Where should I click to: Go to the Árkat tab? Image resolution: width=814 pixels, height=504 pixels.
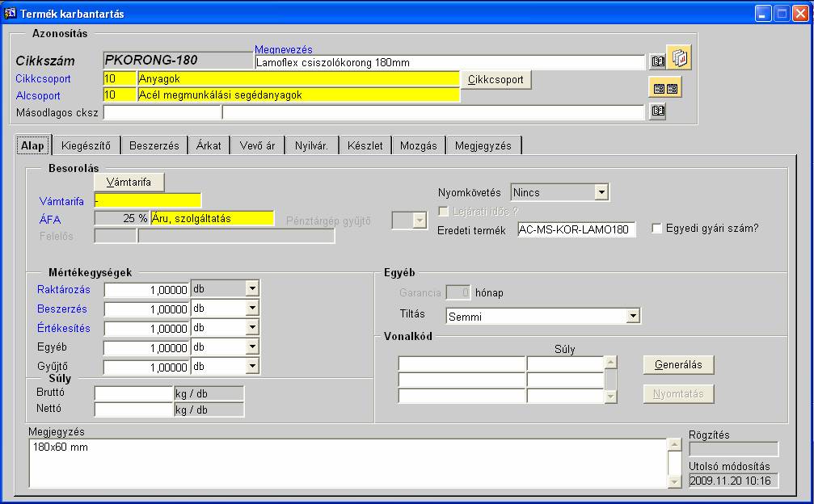209,145
